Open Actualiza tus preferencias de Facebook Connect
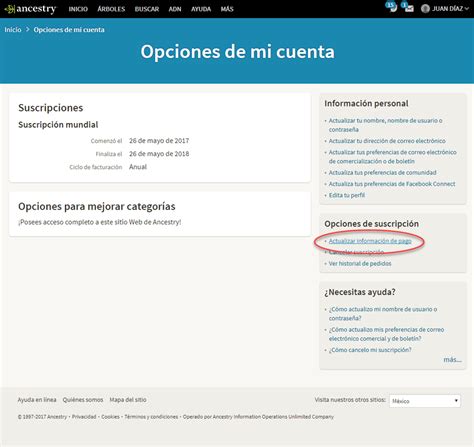The image size is (474, 447). coord(392,184)
